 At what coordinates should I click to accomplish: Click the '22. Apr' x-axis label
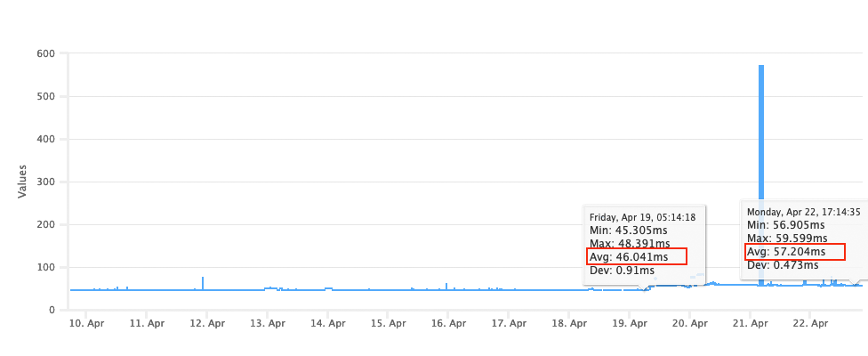(812, 325)
